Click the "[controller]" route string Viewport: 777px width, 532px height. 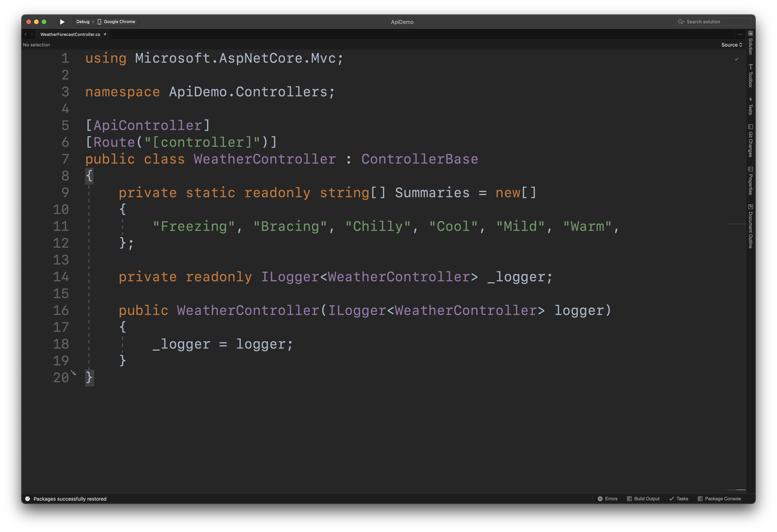pos(202,142)
